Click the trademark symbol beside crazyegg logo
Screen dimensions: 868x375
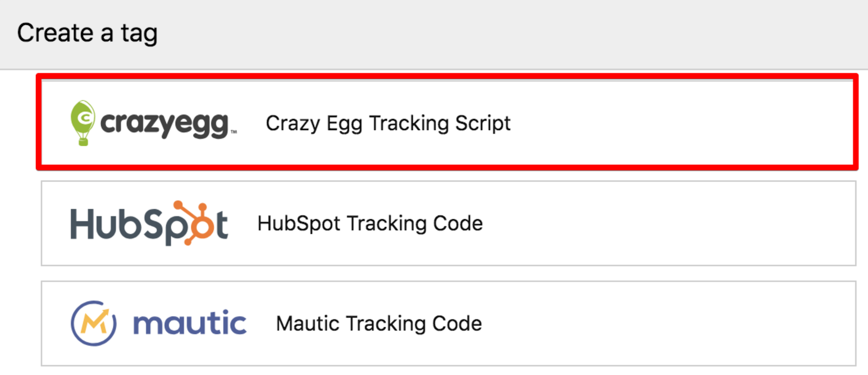(x=234, y=132)
